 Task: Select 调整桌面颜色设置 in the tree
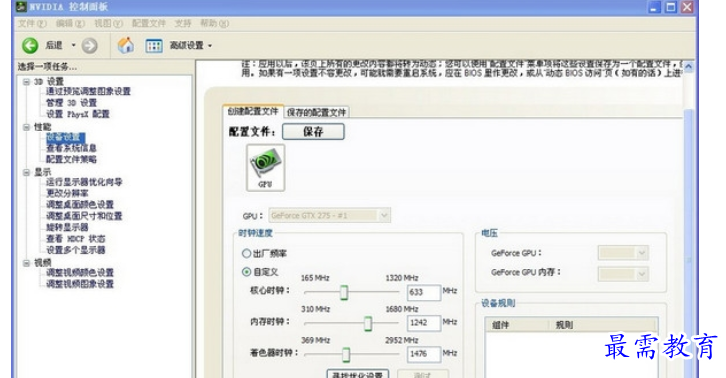click(80, 205)
